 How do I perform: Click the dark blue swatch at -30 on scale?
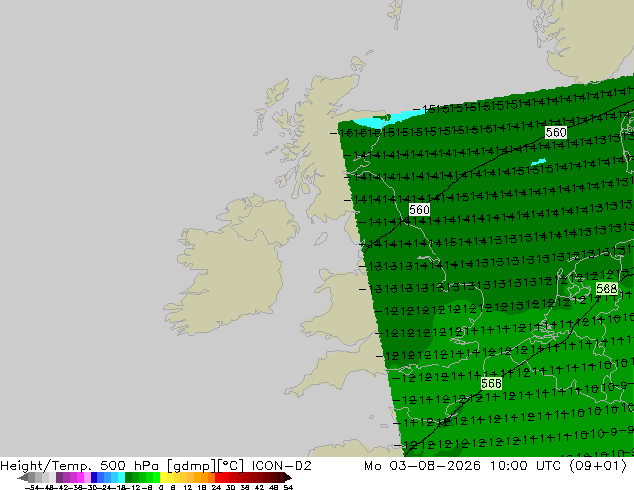(x=94, y=477)
